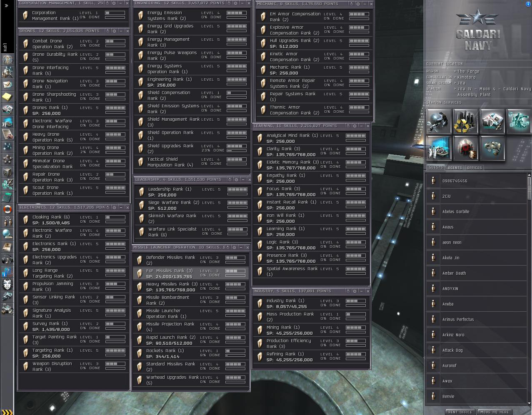Open the Calculator icon in the sidebar
Viewport: 532px width, 415px height.
click(7, 197)
